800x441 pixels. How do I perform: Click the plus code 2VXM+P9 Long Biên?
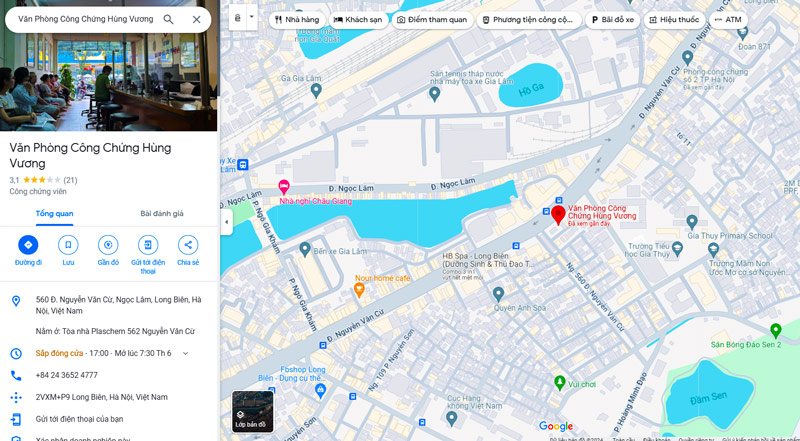click(102, 397)
